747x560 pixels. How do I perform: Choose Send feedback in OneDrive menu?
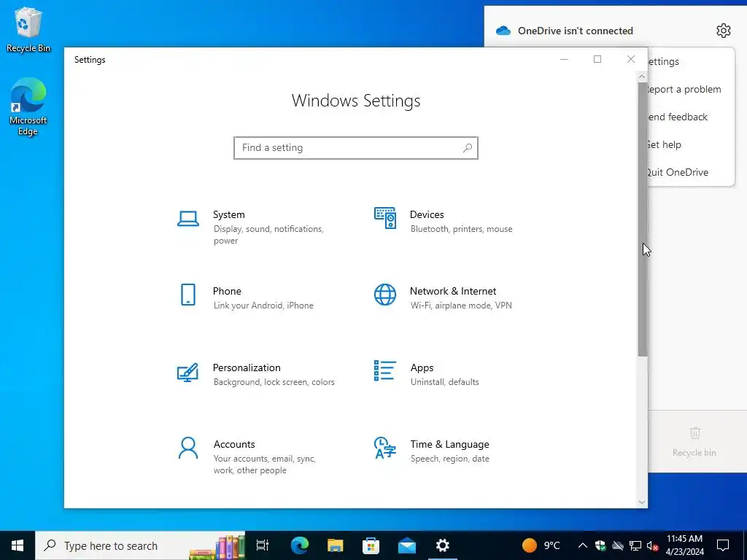point(691,117)
